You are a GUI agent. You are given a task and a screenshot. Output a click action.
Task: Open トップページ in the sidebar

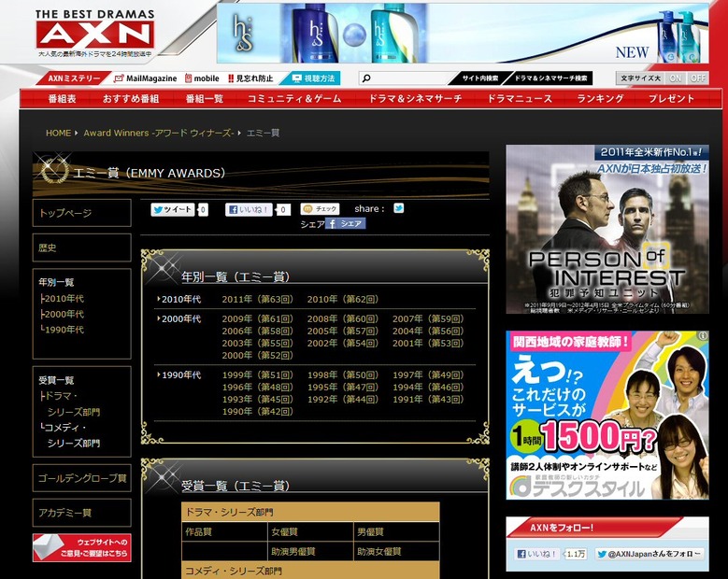point(81,213)
